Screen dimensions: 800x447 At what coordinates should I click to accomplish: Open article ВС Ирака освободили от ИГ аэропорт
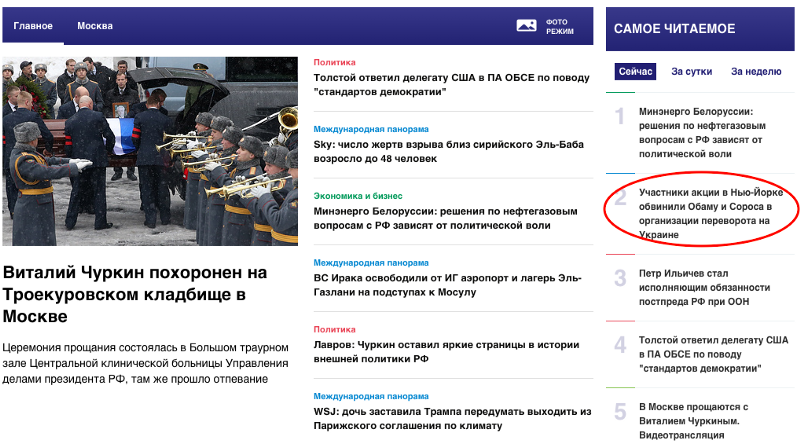(447, 285)
